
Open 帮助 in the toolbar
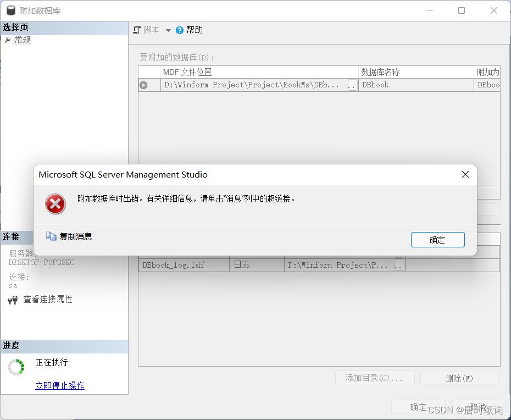[x=195, y=30]
